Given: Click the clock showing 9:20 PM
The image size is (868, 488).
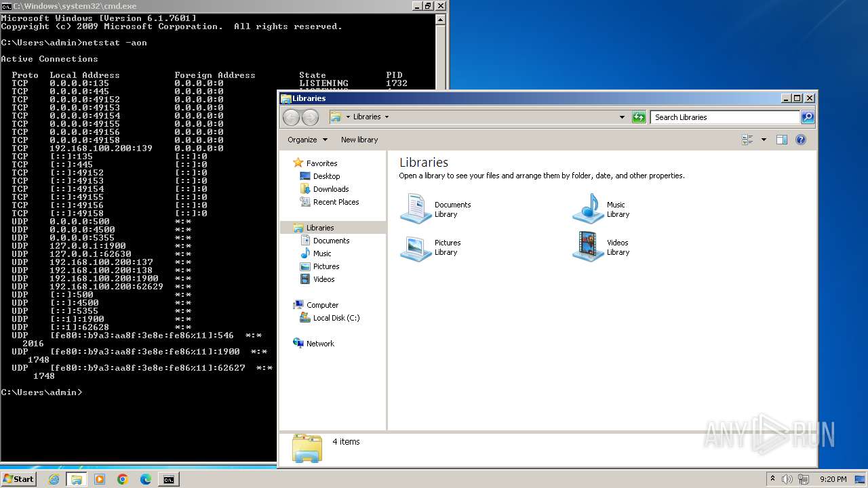Looking at the screenshot, I should (833, 479).
